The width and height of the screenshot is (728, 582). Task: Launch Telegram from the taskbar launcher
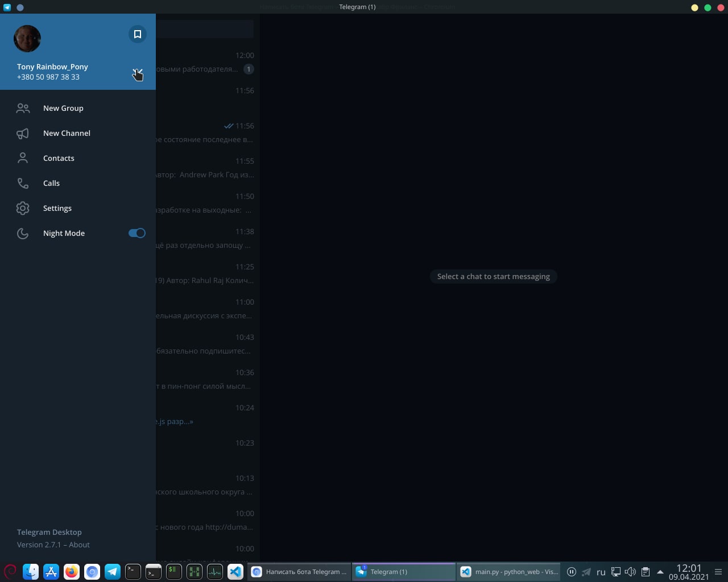113,572
